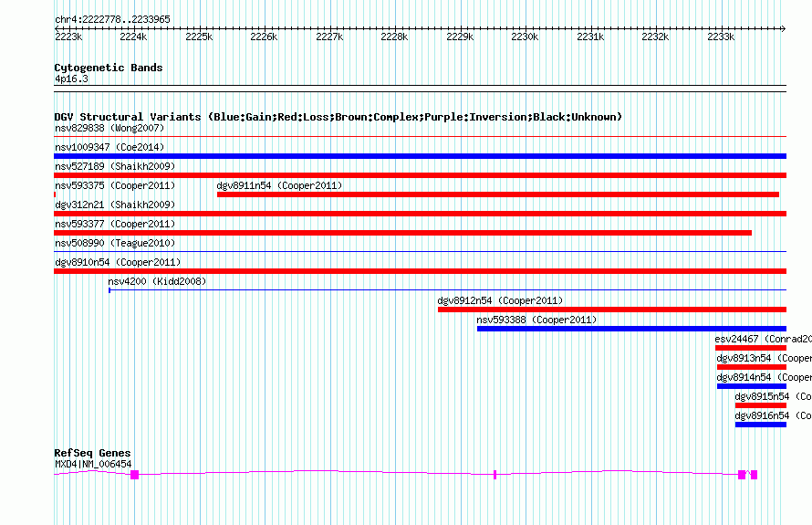Select the dgv312n21 (Shaikh2009) red bar
812x525 pixels.
coord(420,214)
